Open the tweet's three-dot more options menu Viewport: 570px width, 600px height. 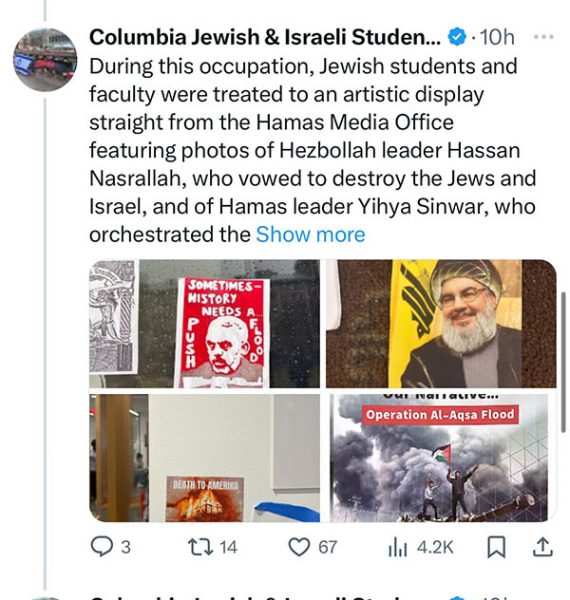tap(543, 37)
